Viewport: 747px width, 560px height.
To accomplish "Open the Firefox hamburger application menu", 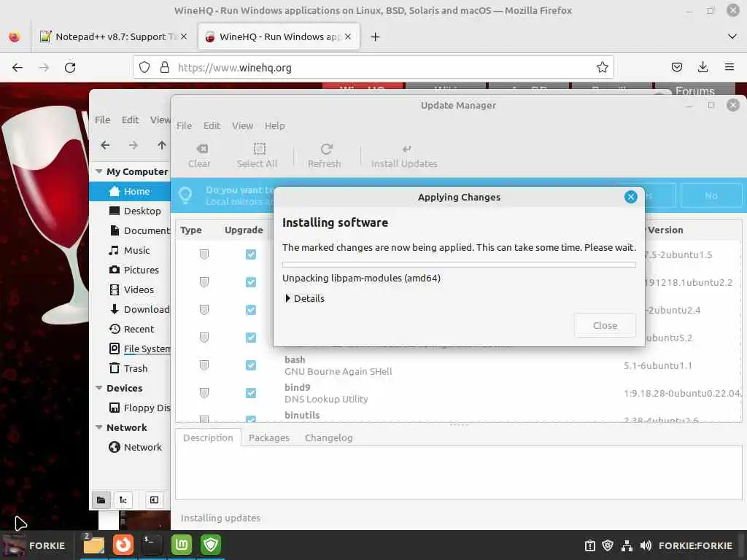I will (729, 67).
